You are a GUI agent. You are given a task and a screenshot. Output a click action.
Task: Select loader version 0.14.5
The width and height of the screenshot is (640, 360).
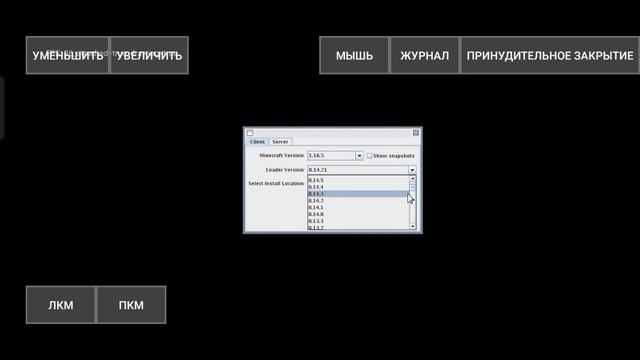click(x=358, y=180)
